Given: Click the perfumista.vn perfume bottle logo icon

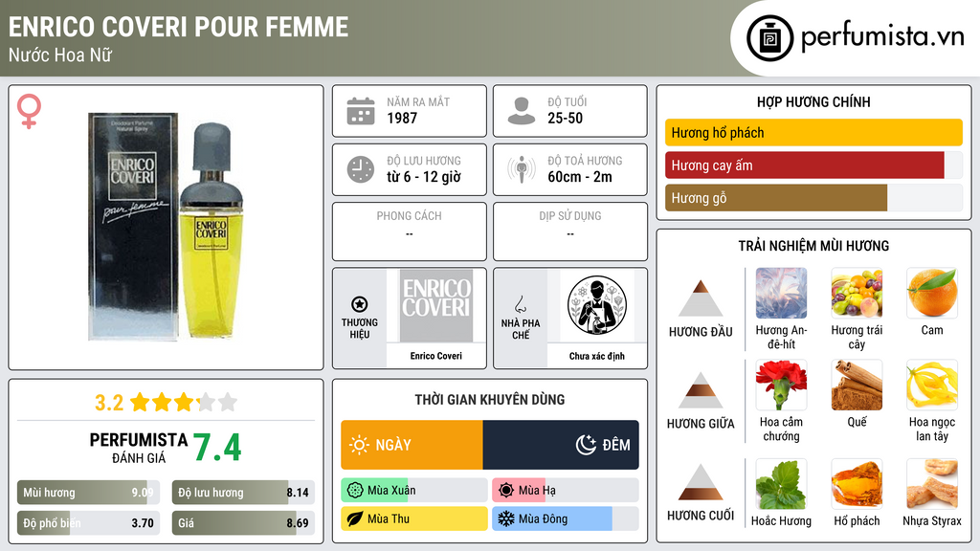Looking at the screenshot, I should [769, 38].
